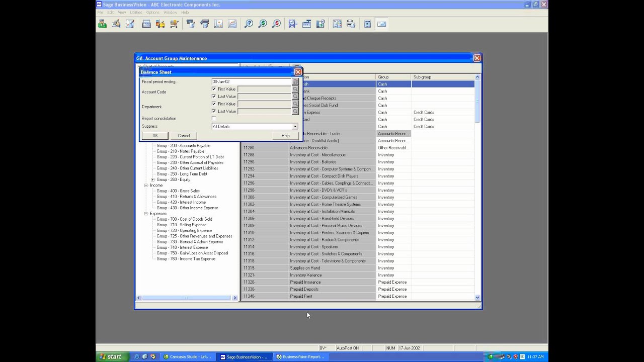
Task: Uncheck Department Last Value checkbox
Action: [x=214, y=111]
